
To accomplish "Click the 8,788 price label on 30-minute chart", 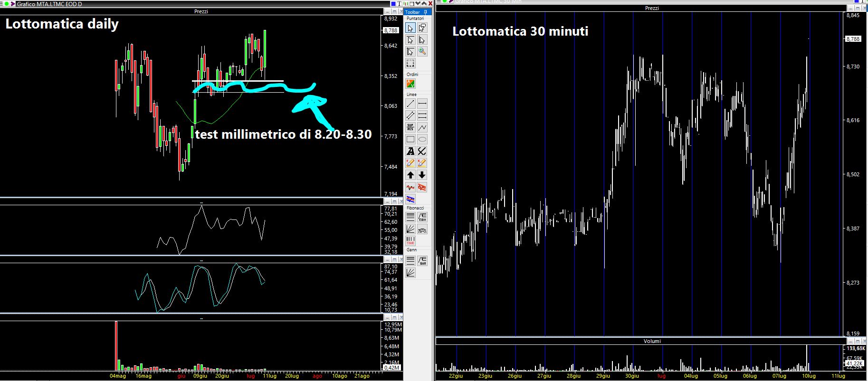I will [x=853, y=39].
